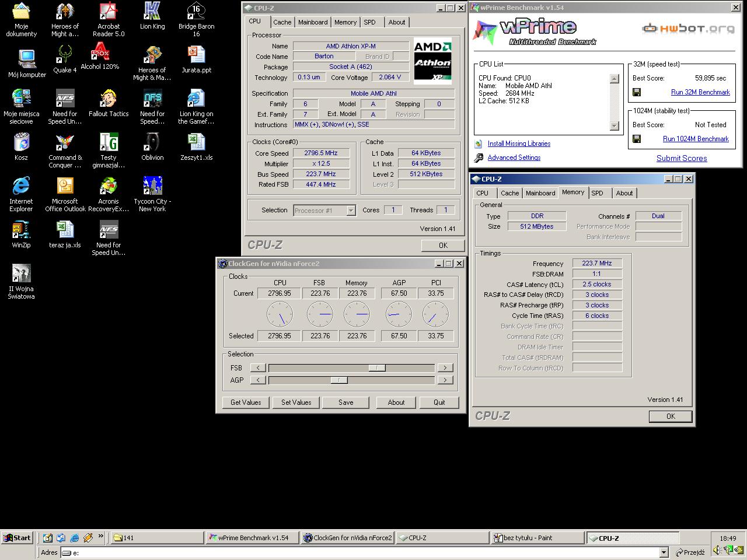Viewport: 747px width, 560px height.
Task: Launch Quake 4 shortcut
Action: coord(65,60)
